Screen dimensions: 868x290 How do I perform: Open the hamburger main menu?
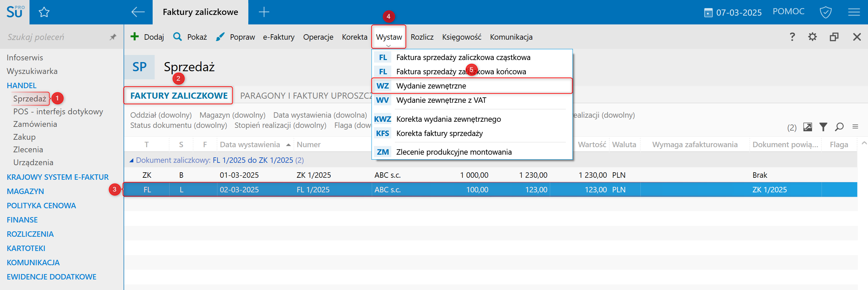[854, 12]
